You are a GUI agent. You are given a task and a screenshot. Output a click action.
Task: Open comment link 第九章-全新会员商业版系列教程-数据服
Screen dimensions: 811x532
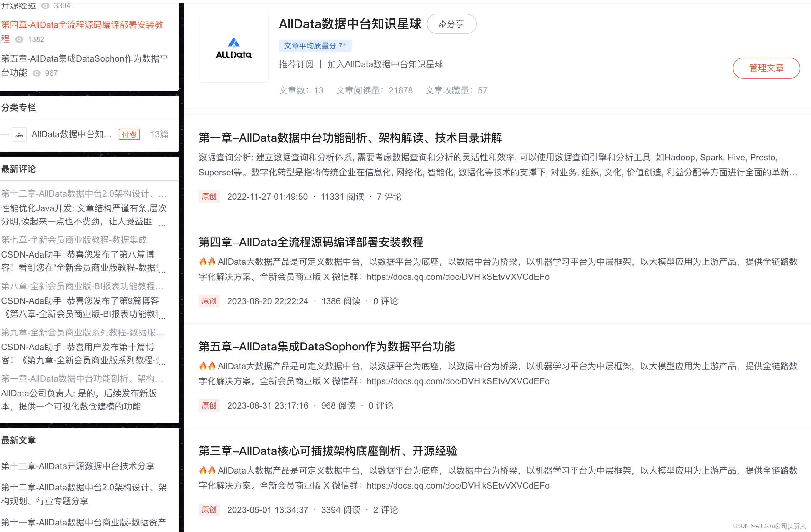[x=83, y=332]
